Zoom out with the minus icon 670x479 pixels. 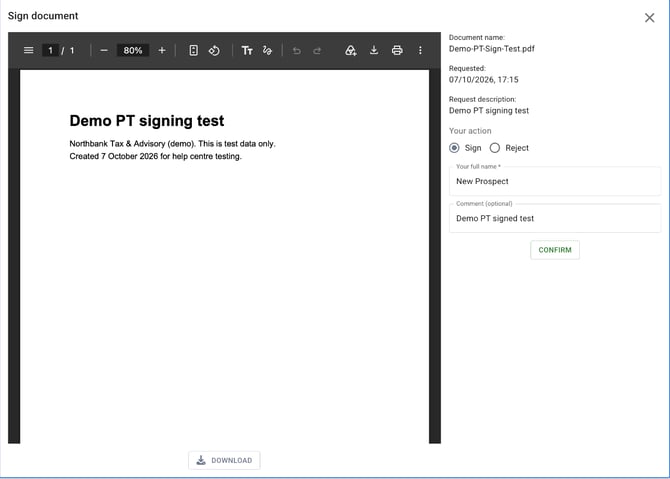pos(104,50)
